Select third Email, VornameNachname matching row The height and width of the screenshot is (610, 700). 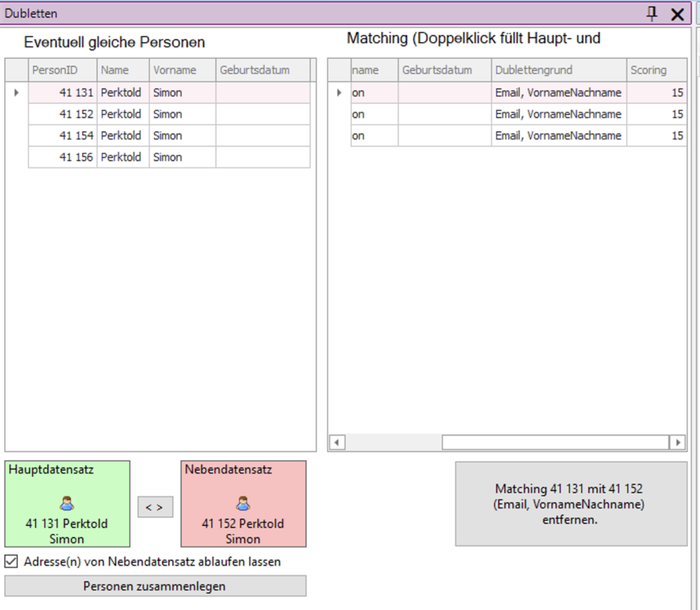pyautogui.click(x=520, y=135)
